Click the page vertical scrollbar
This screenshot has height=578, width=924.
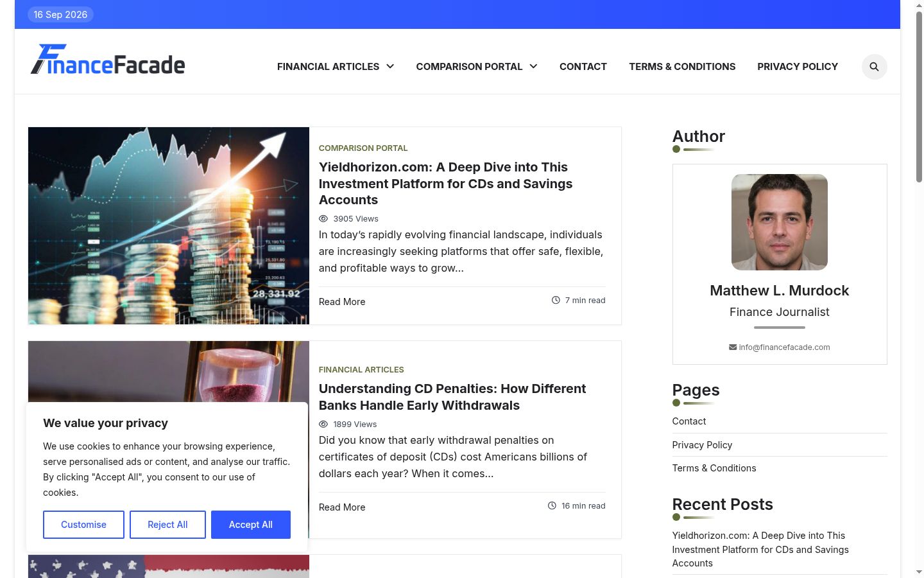tap(919, 96)
